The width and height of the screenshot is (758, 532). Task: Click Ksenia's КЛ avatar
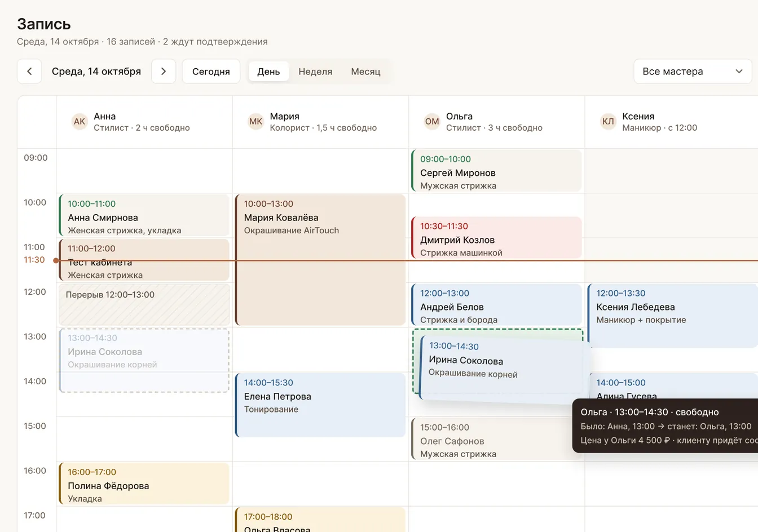[608, 122]
